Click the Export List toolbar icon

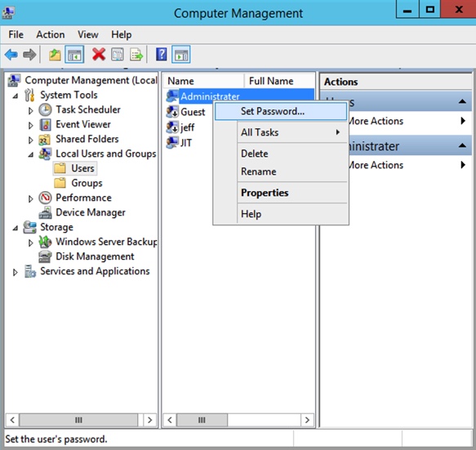(136, 55)
